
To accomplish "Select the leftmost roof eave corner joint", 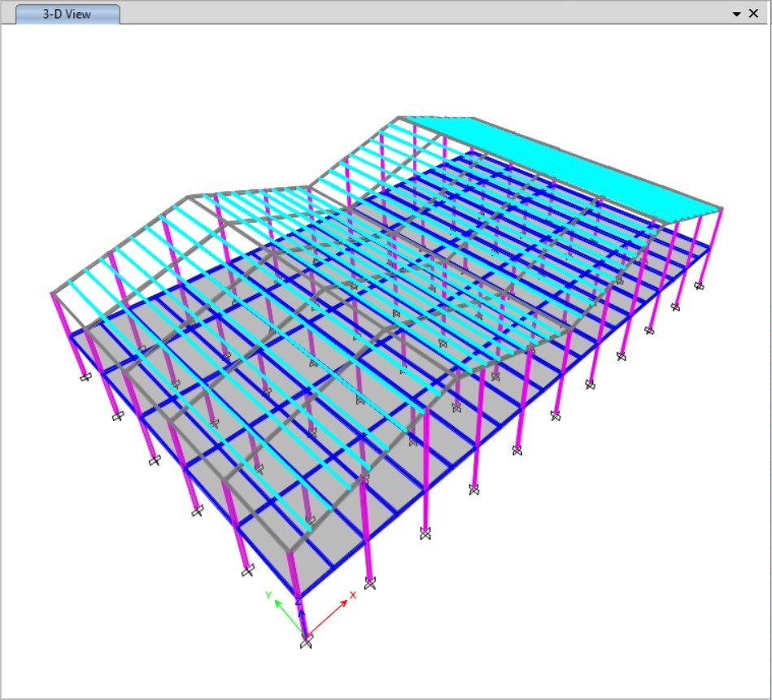I will pyautogui.click(x=53, y=292).
